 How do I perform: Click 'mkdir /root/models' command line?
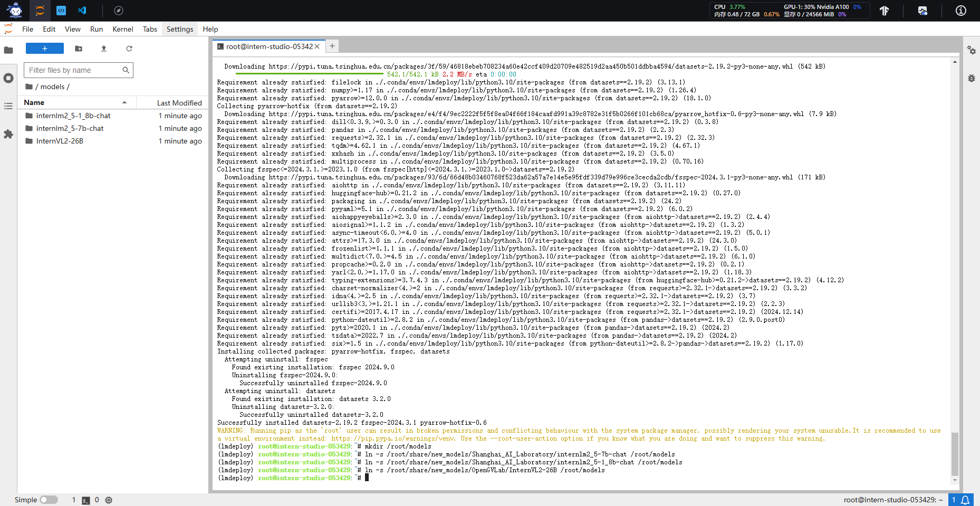coord(398,446)
